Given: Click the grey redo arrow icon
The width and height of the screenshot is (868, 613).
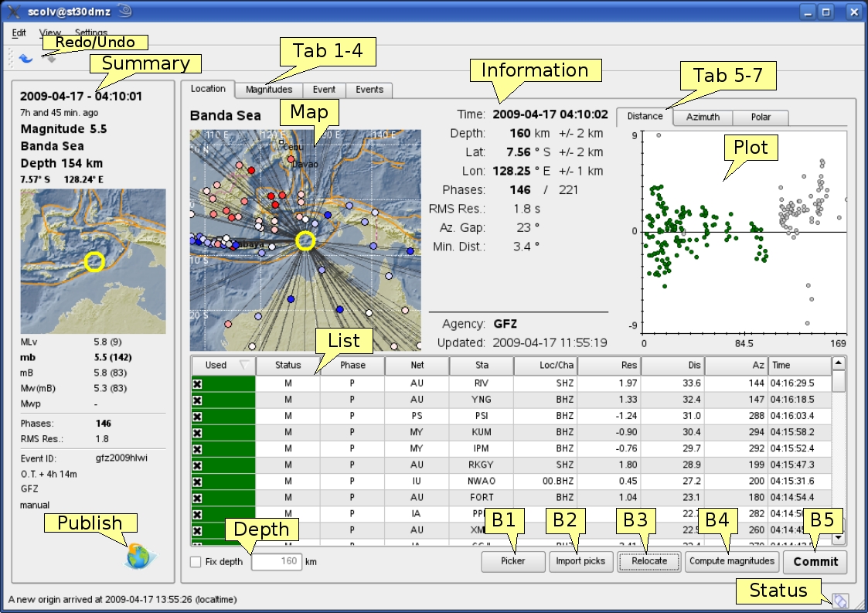Looking at the screenshot, I should pos(50,59).
